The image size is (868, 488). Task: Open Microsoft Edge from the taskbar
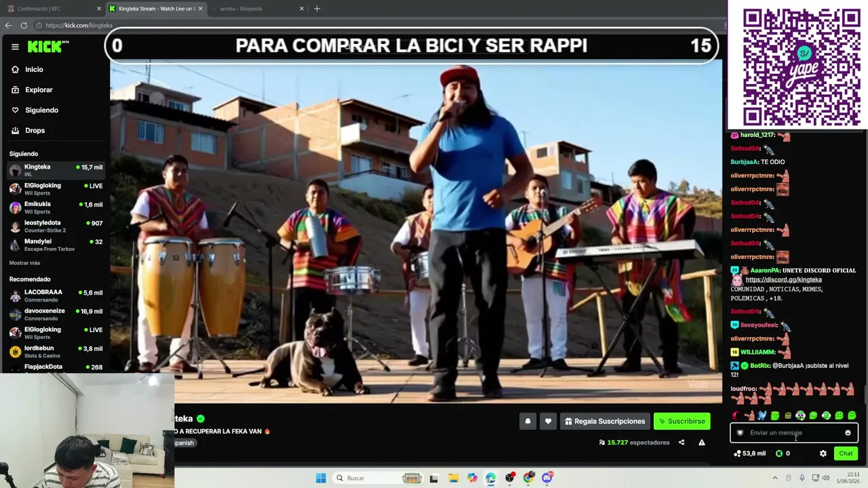(x=490, y=478)
